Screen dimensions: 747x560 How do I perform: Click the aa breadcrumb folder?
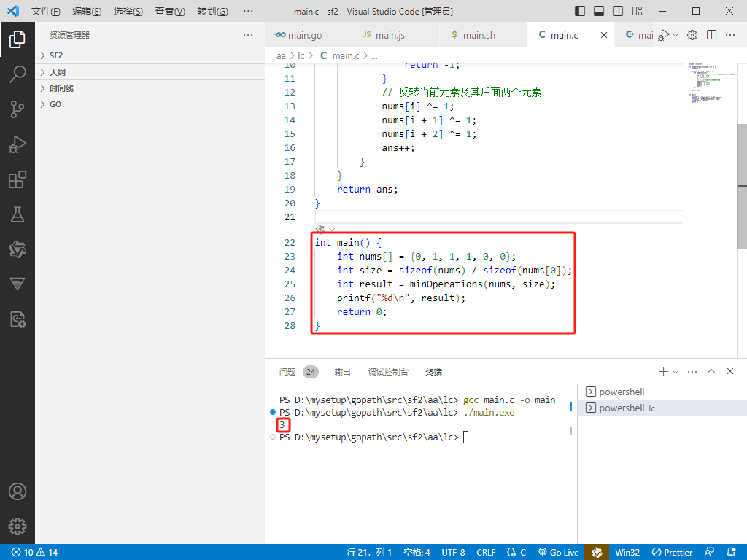click(x=281, y=55)
